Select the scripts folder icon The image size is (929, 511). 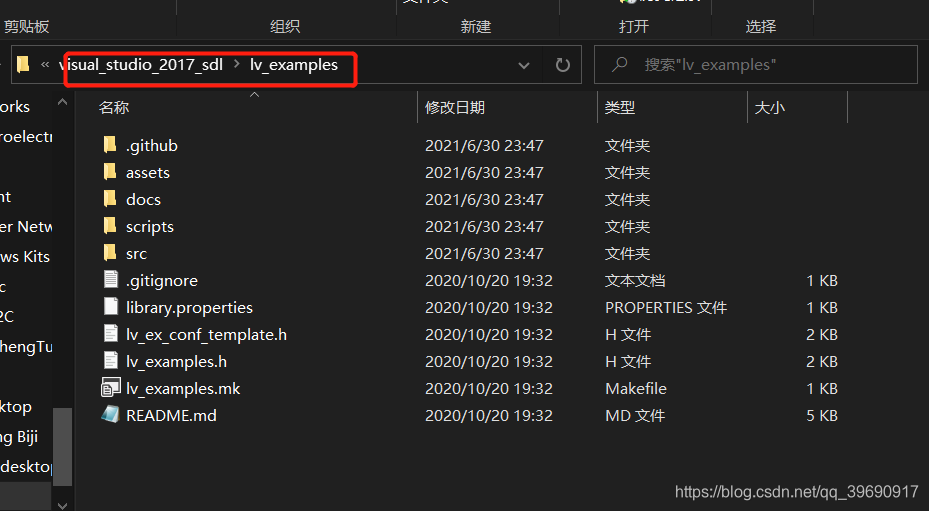click(x=110, y=226)
